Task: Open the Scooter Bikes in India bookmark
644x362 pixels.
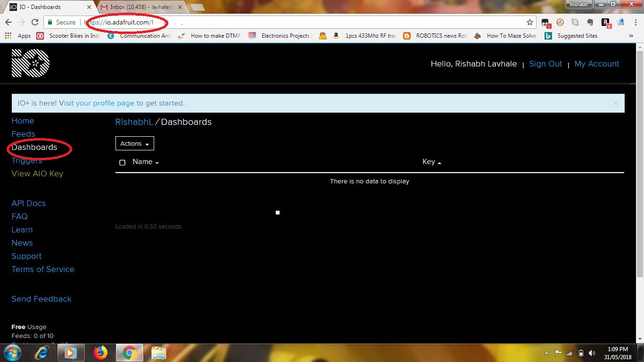Action: (68, 36)
